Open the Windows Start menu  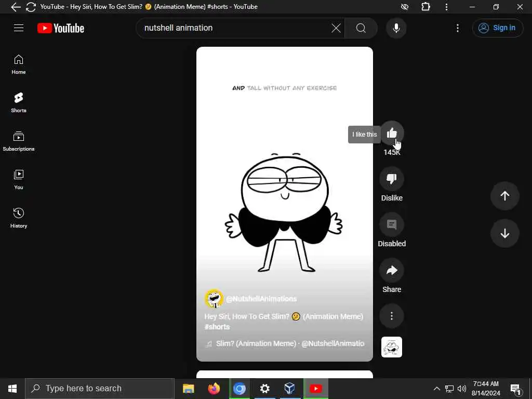coord(12,389)
